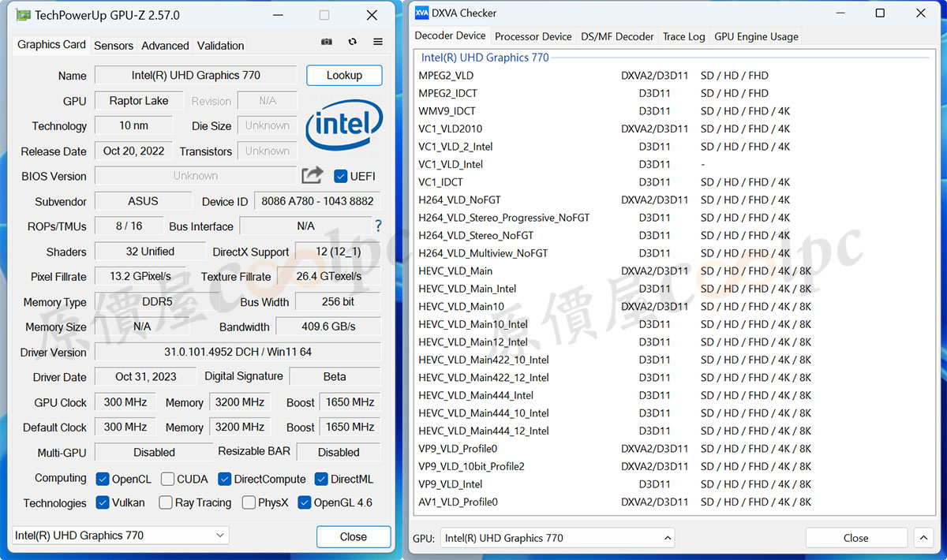The height and width of the screenshot is (560, 947).
Task: Click the 32 Unified shaders value
Action: point(150,252)
